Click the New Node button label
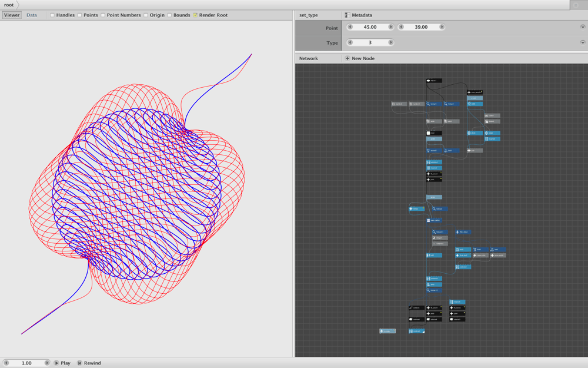Image resolution: width=588 pixels, height=368 pixels. (363, 58)
